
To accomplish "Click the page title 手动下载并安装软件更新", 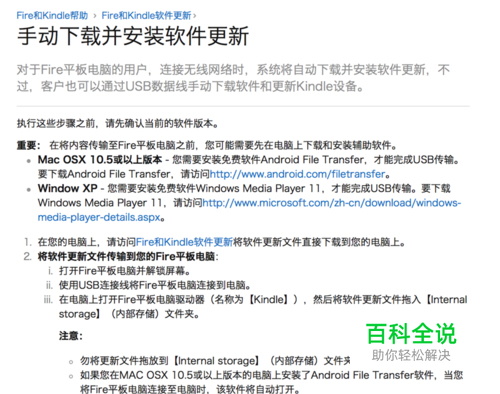I will click(133, 36).
